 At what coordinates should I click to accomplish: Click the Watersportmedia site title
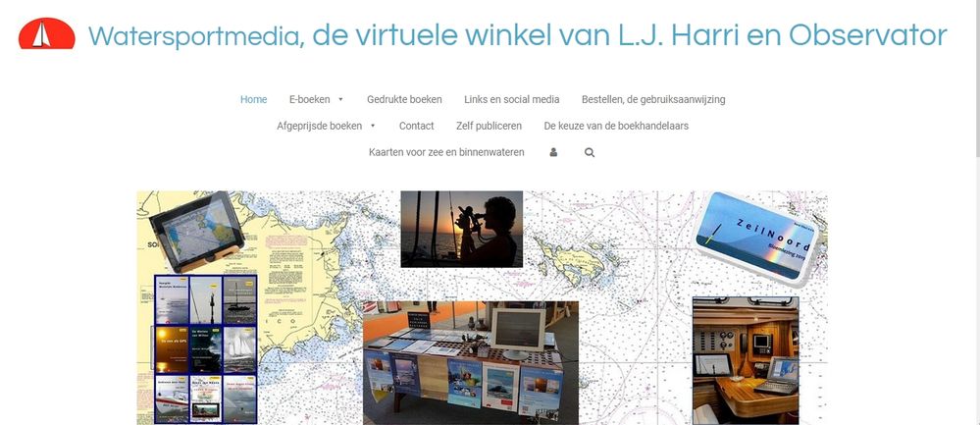[517, 35]
